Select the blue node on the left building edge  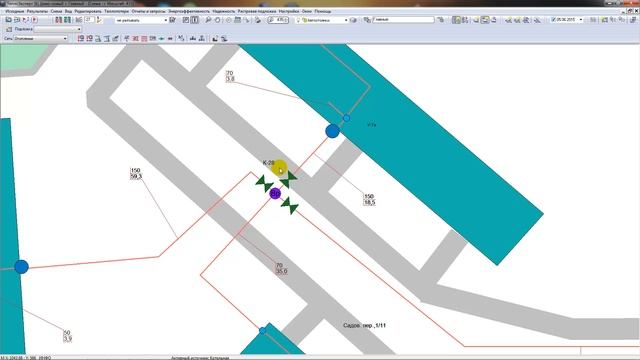point(21,267)
